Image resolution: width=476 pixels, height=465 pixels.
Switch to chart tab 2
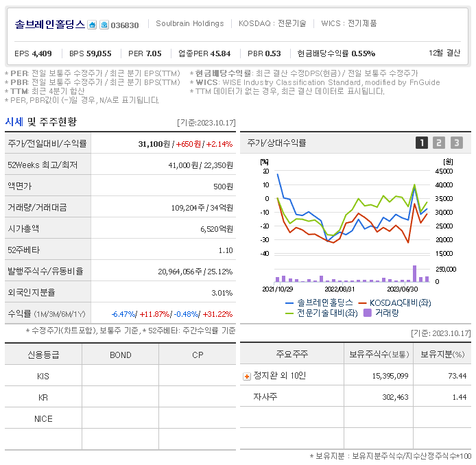(x=439, y=143)
